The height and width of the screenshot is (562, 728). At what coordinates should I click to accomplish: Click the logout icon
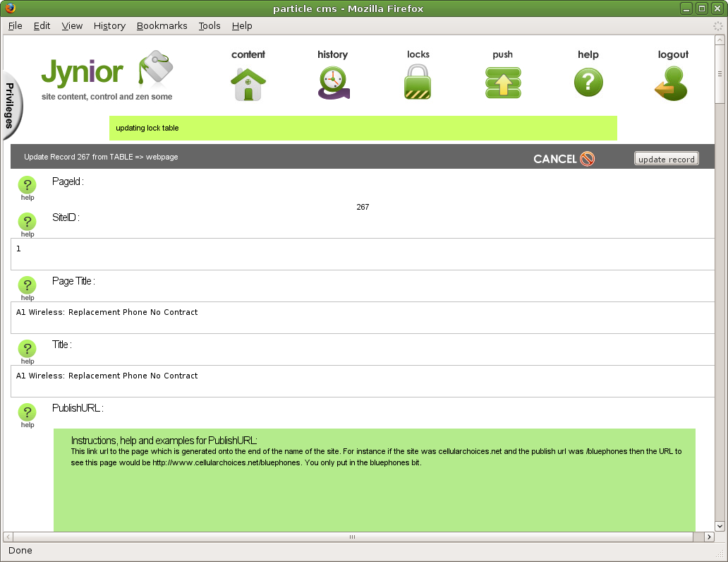click(671, 83)
